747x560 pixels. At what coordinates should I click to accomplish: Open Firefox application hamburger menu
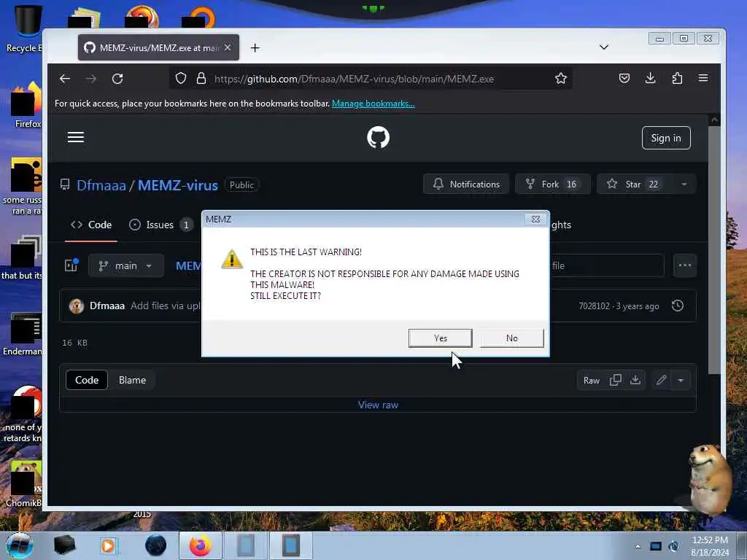point(703,78)
